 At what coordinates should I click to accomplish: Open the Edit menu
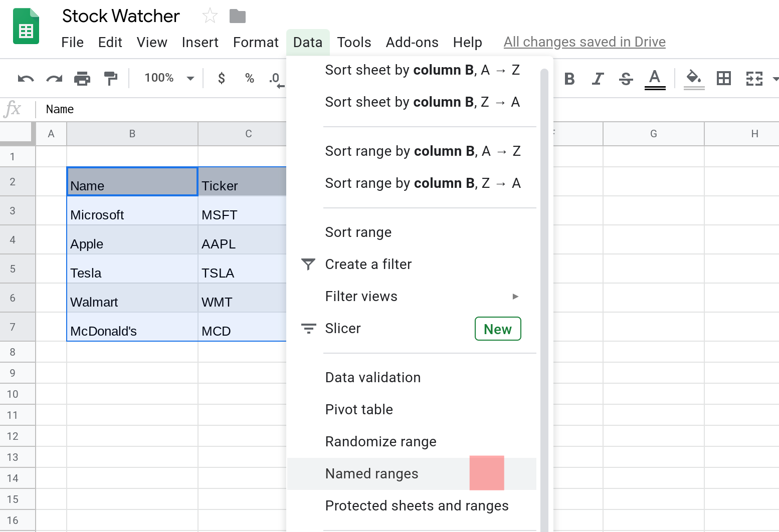[110, 43]
